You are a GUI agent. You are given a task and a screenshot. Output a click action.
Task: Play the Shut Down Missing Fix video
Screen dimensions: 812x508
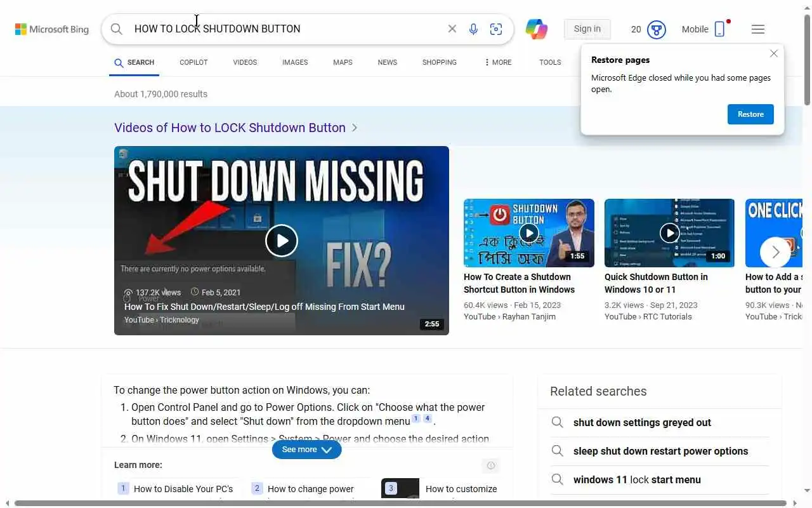coord(282,241)
